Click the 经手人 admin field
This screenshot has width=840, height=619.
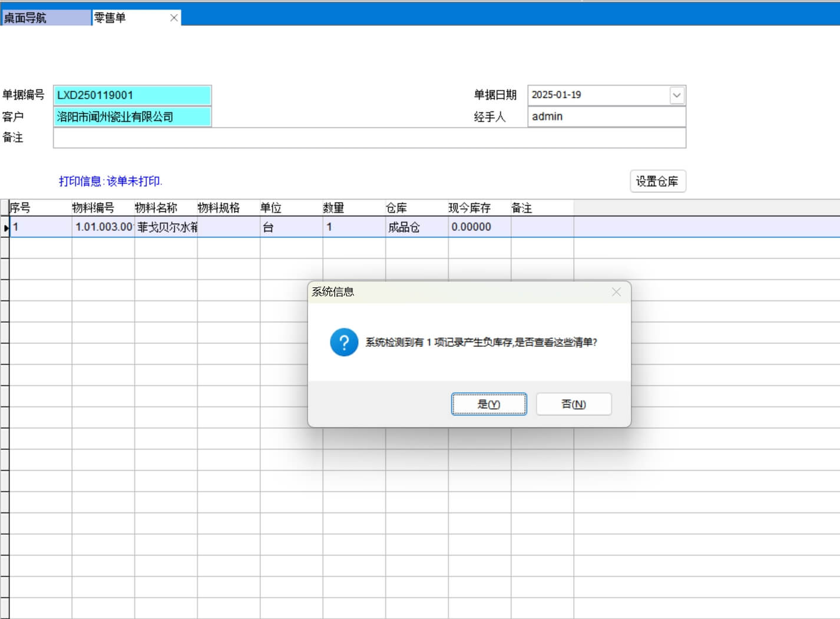[x=606, y=117]
